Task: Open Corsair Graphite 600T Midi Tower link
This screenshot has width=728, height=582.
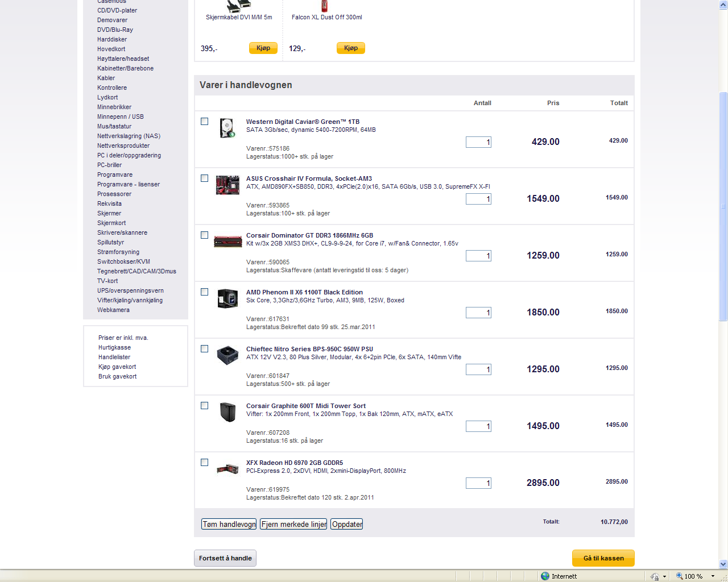Action: click(x=306, y=406)
